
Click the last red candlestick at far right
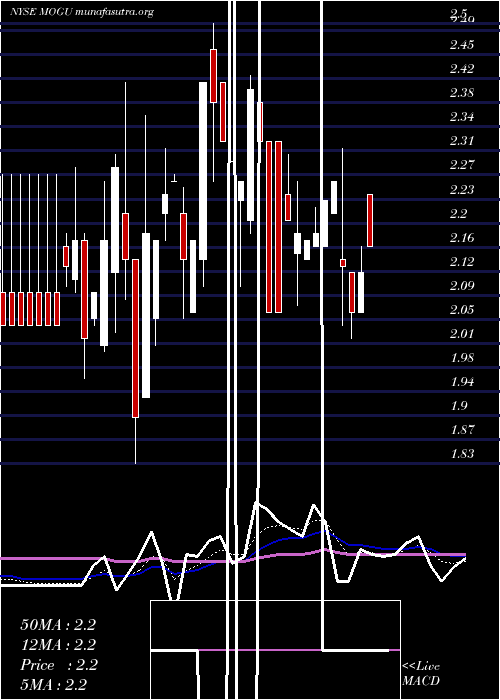click(x=370, y=221)
